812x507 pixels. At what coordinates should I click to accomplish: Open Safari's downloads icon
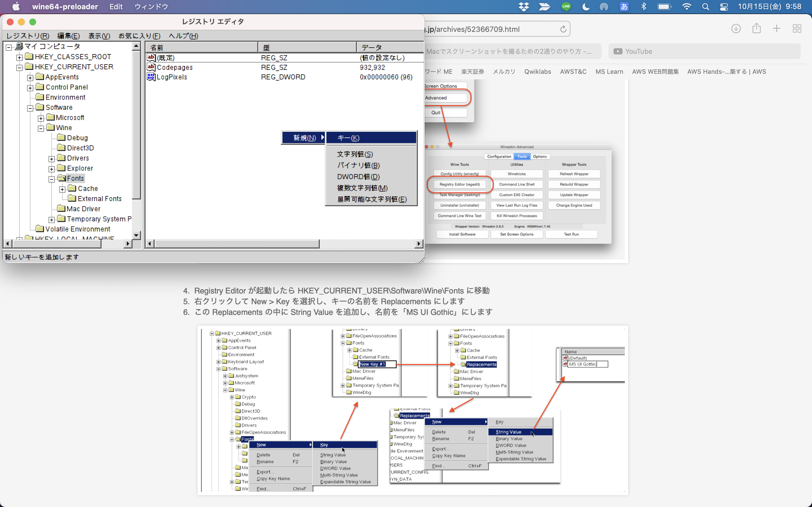(736, 29)
